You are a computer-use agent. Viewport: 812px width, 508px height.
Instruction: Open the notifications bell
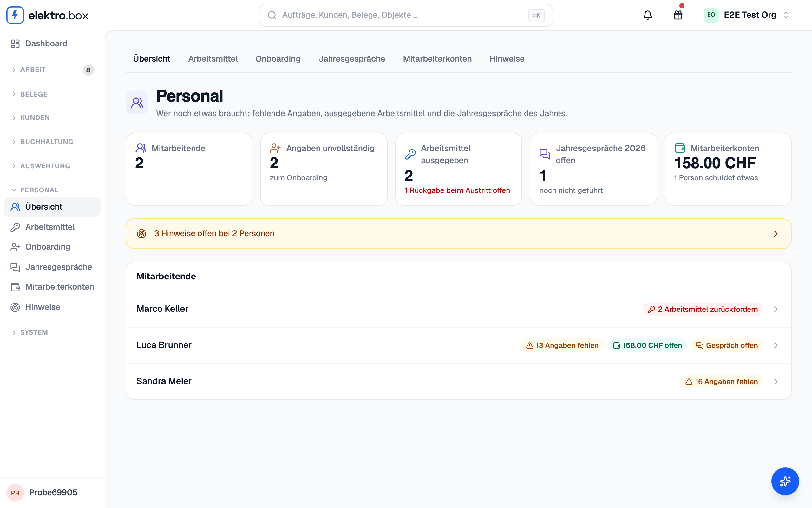(648, 15)
